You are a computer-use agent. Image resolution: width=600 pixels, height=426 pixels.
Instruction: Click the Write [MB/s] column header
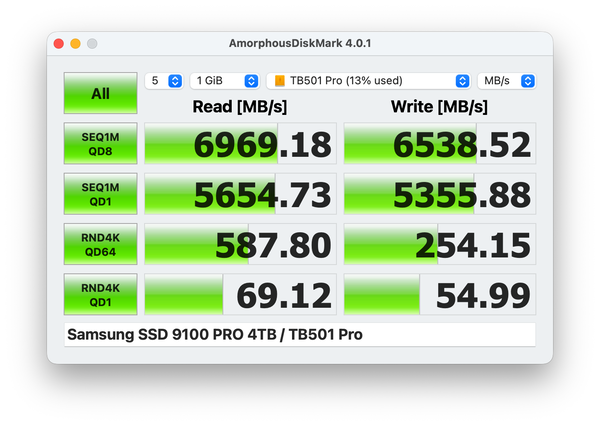coord(439,107)
